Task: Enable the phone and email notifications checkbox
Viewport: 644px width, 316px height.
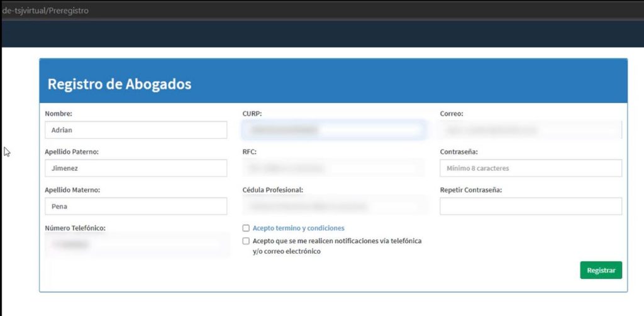Action: 246,241
